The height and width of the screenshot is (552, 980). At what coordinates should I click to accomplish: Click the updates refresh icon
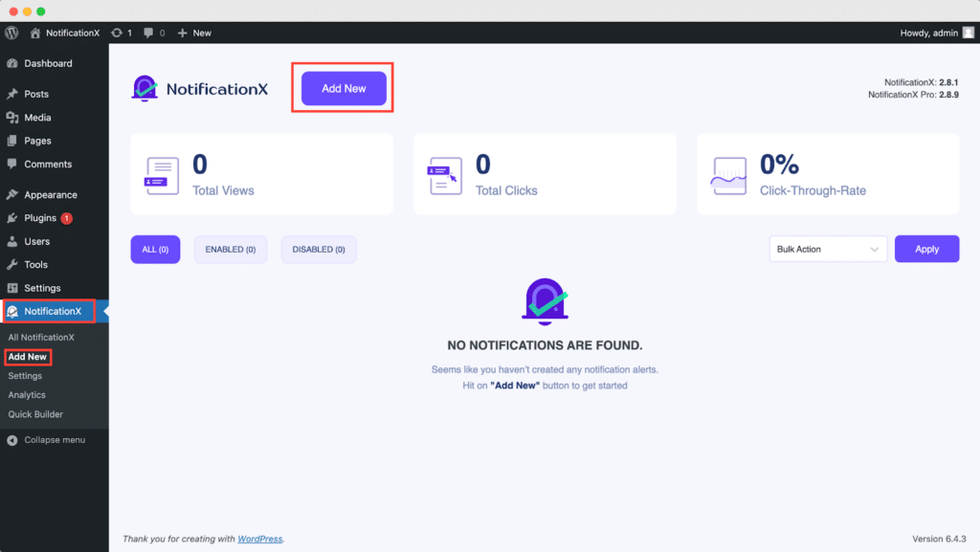[116, 33]
